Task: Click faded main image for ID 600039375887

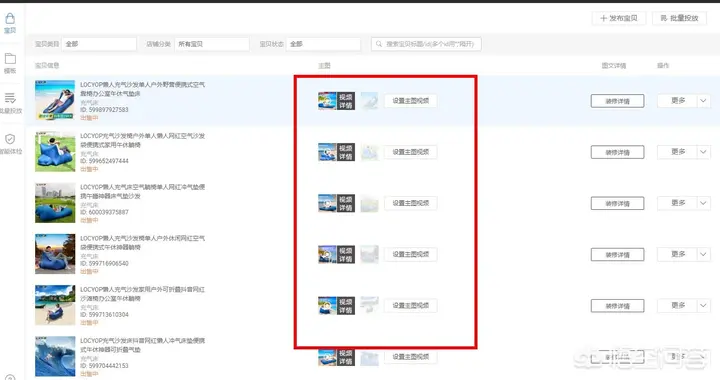Action: tap(370, 203)
